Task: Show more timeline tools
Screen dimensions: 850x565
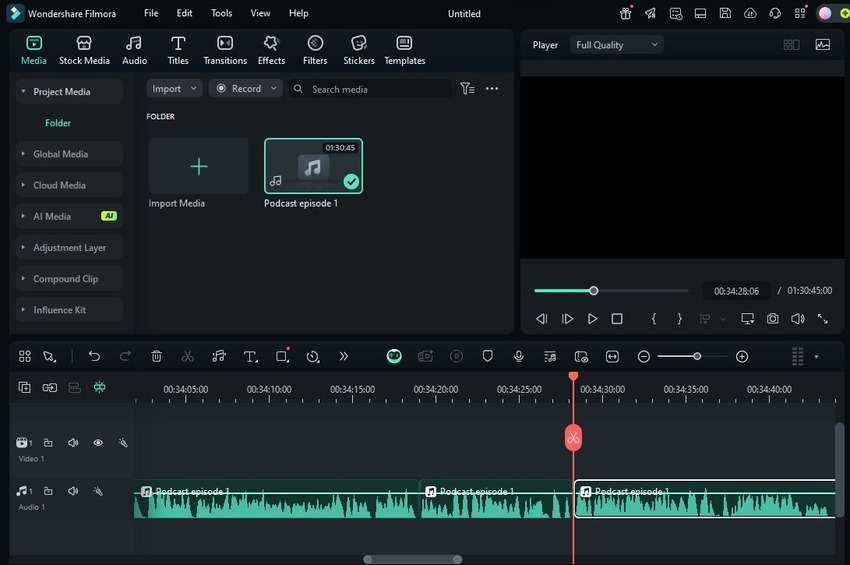Action: click(x=343, y=356)
